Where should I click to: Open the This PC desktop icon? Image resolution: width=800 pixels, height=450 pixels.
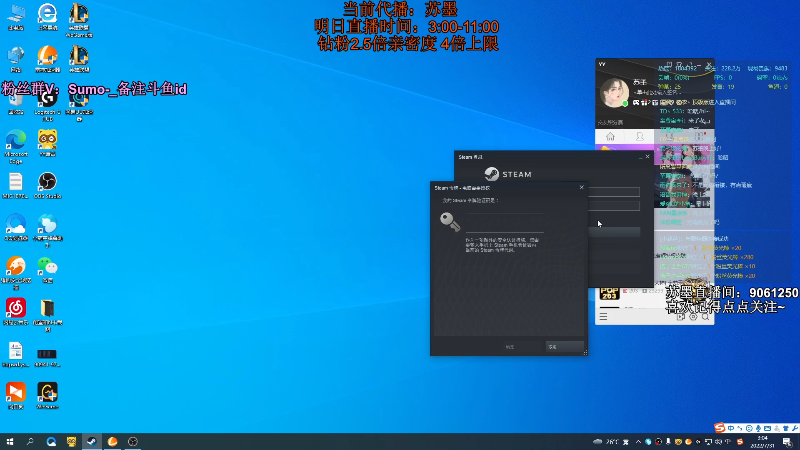pos(16,17)
